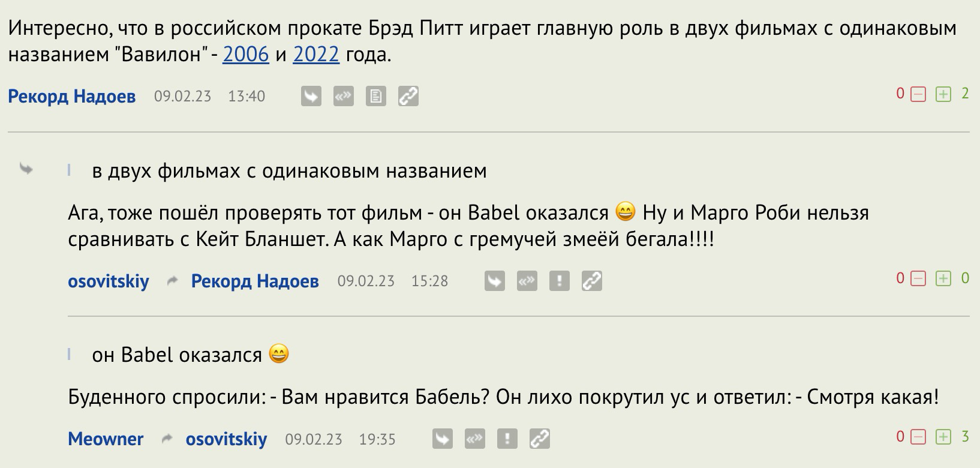Report Meowner's comment with exclamation icon
The height and width of the screenshot is (468, 980).
[507, 439]
